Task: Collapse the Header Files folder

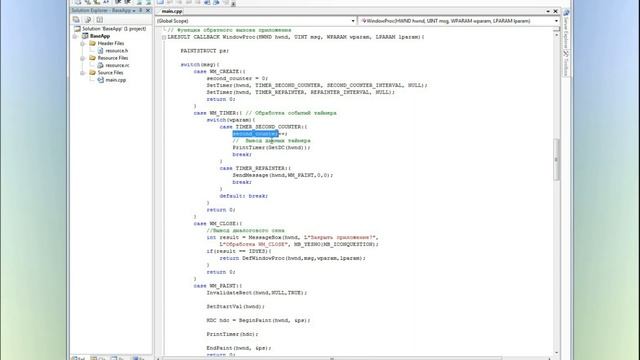Action: click(83, 43)
